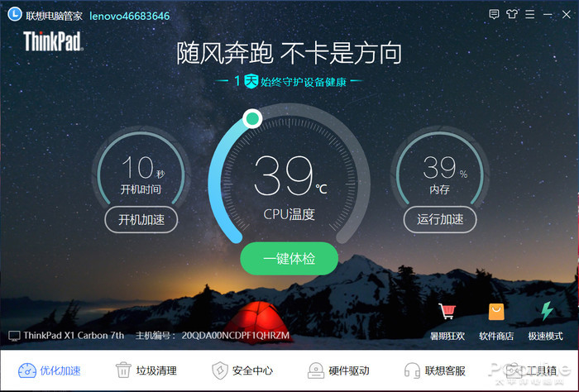Viewport: 579px width, 392px height.
Task: Click the lenovo46683646 account name
Action: pos(130,16)
